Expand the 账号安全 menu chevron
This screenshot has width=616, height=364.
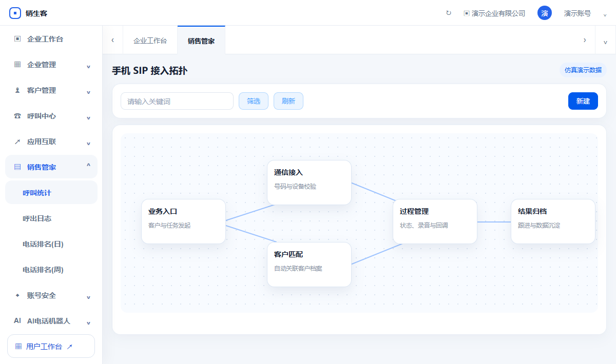pyautogui.click(x=88, y=296)
